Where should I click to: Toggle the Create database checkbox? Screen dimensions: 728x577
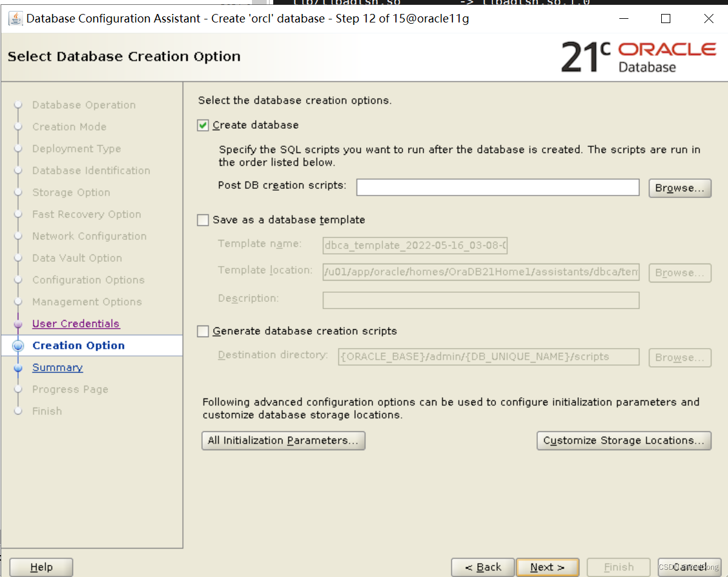(x=203, y=126)
